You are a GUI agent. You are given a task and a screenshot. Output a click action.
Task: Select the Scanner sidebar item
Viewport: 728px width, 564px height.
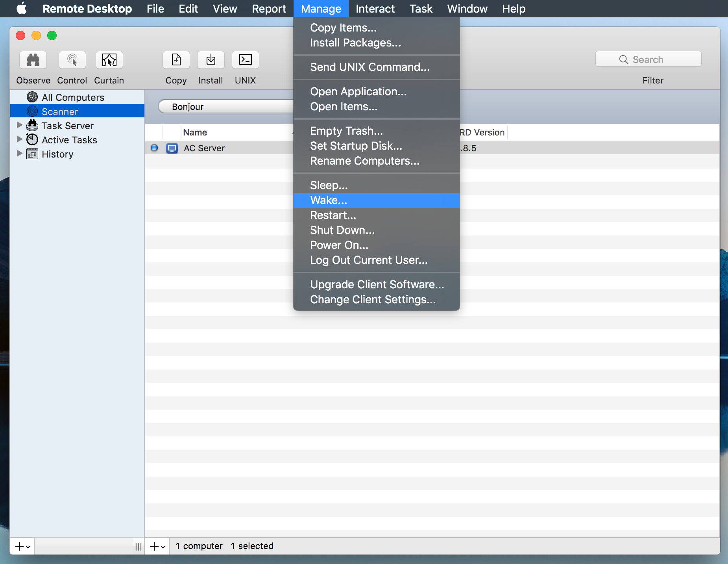tap(77, 111)
